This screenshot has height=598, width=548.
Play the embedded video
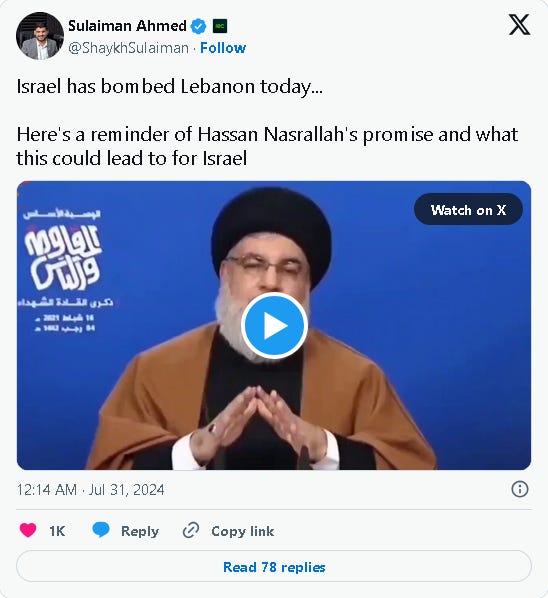[275, 326]
